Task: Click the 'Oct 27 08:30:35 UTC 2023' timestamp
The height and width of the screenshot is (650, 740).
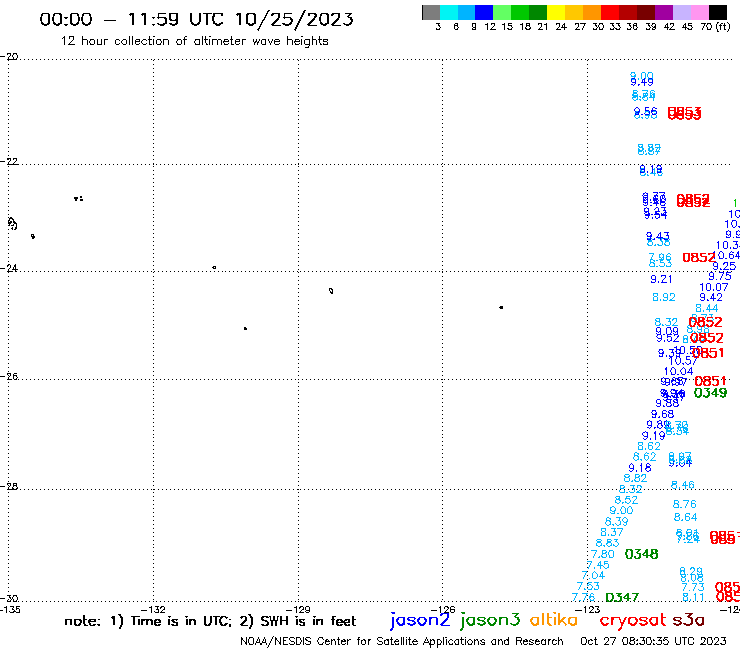Action: [653, 641]
